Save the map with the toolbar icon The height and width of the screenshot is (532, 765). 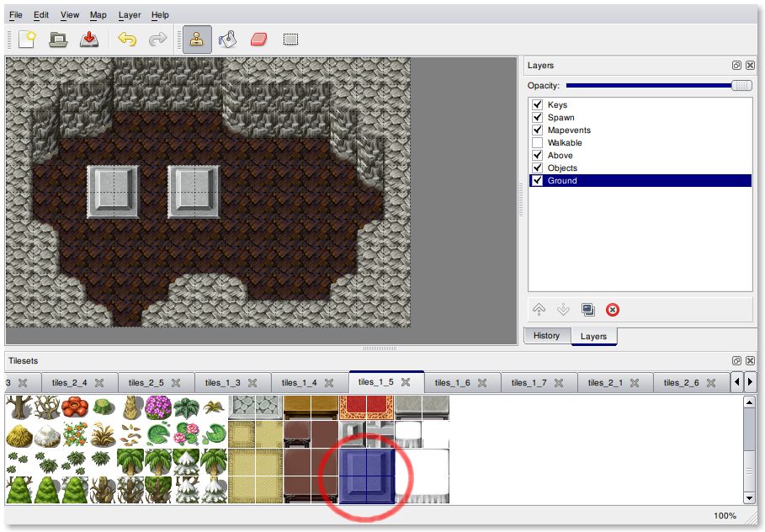[x=89, y=39]
